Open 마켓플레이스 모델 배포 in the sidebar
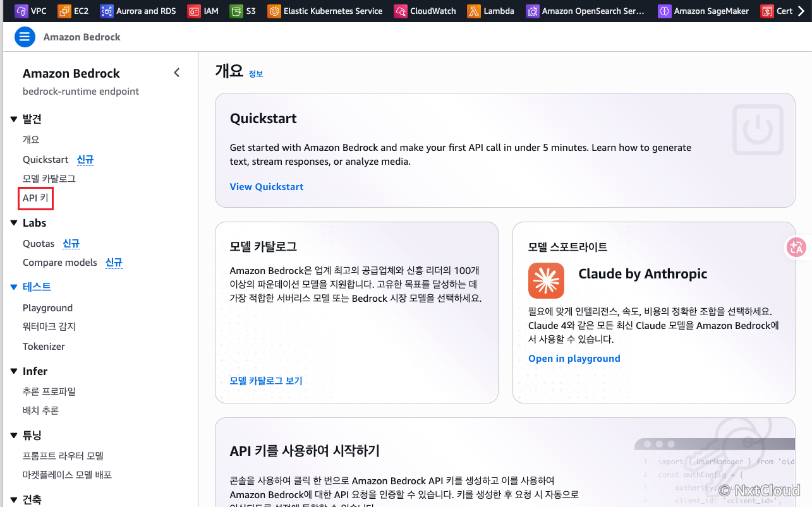 coord(68,475)
